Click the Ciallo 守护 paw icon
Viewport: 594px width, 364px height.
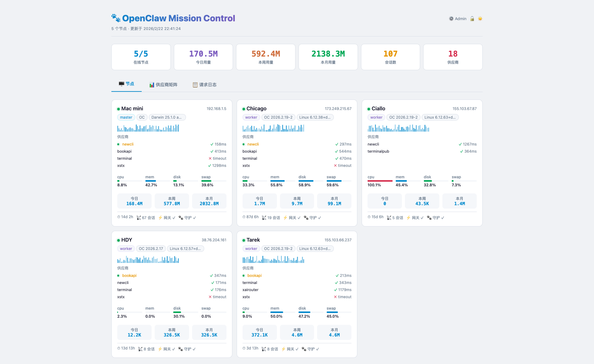pos(429,218)
